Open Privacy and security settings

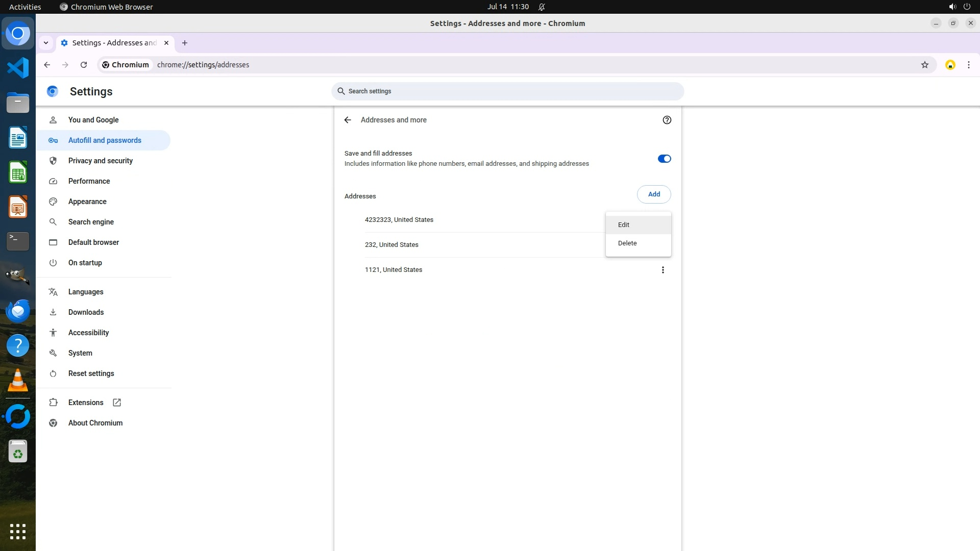(x=100, y=161)
